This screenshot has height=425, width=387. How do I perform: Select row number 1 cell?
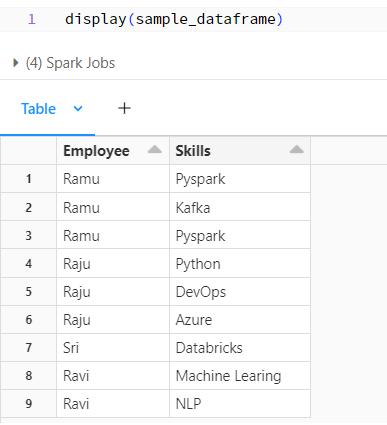(x=29, y=179)
